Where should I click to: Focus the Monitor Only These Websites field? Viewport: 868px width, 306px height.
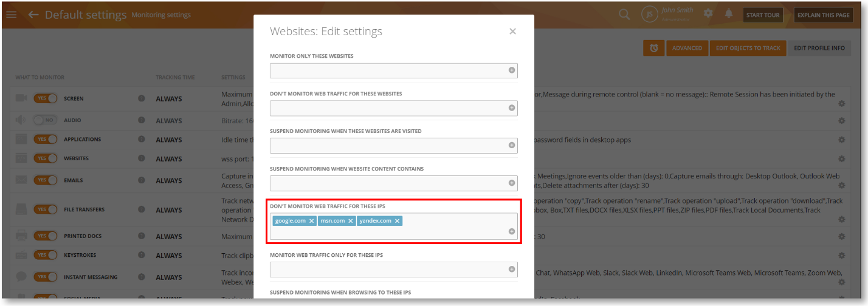click(394, 70)
